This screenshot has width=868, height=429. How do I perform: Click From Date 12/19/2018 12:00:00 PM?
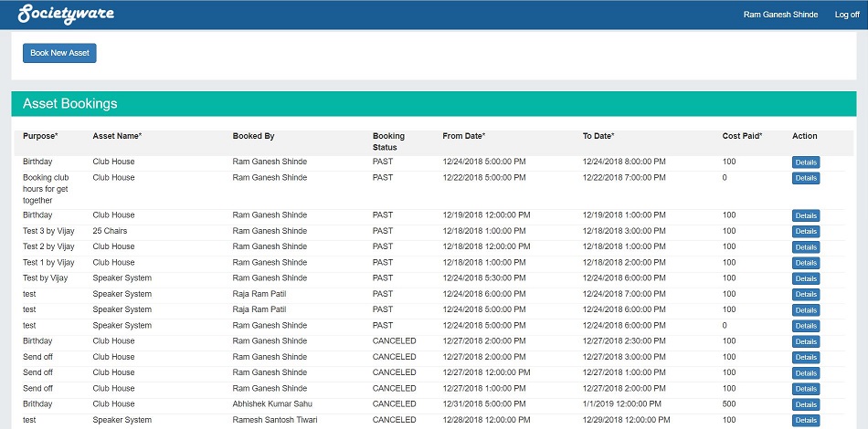487,214
